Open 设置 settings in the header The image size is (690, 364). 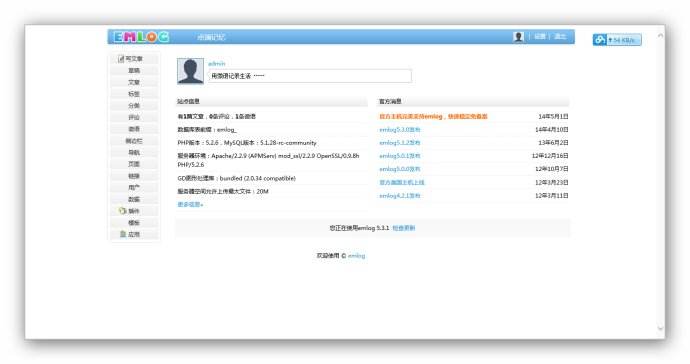(540, 37)
